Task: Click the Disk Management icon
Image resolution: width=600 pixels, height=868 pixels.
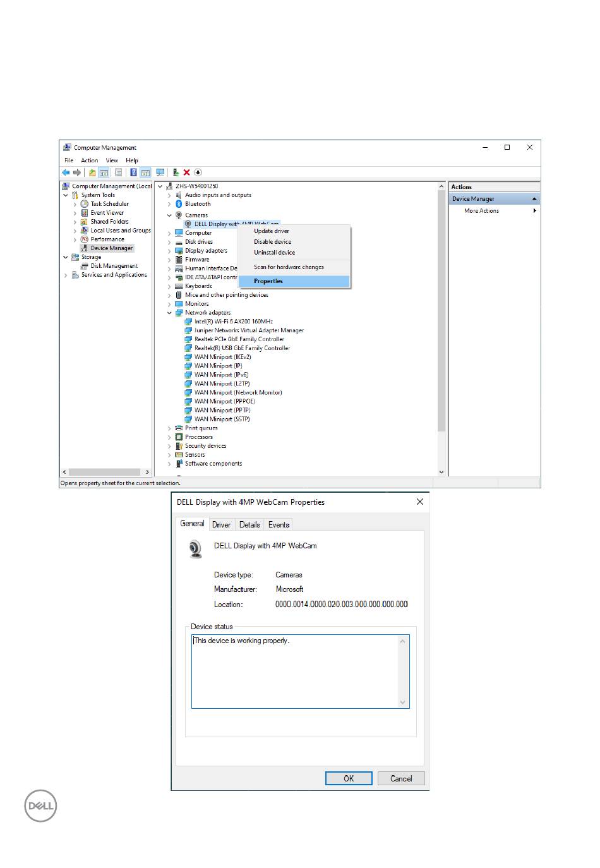Action: click(x=85, y=266)
